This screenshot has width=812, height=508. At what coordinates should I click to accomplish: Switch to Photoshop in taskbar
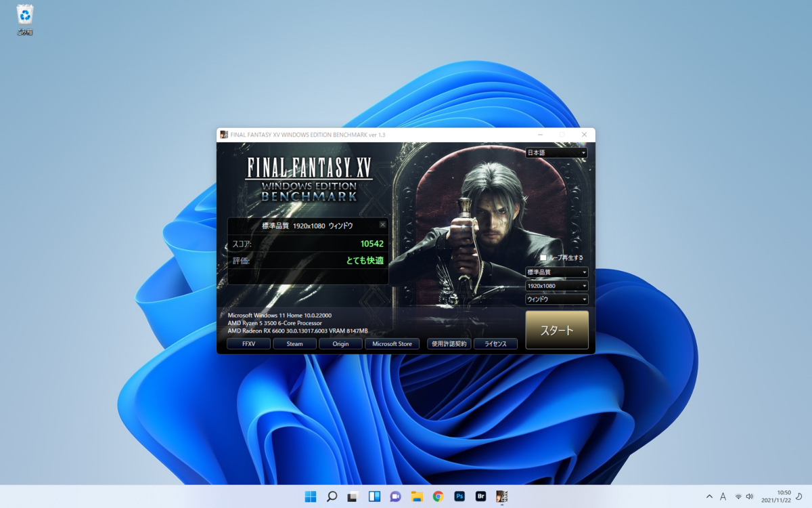click(x=459, y=496)
